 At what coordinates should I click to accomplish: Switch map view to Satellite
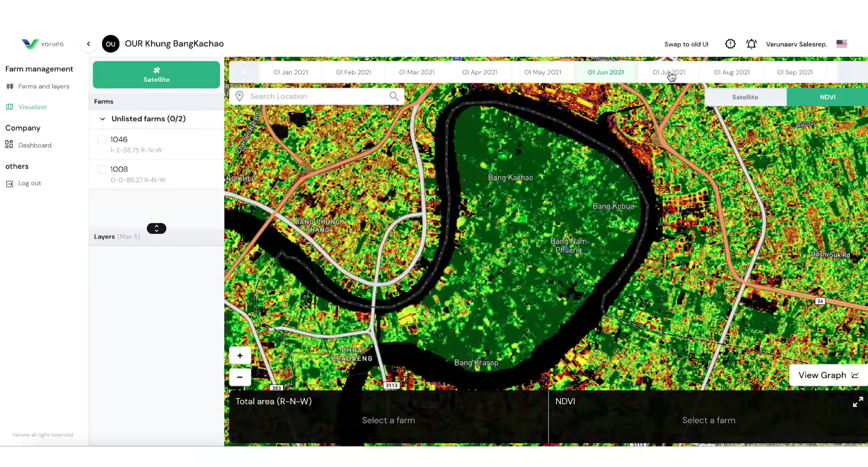[x=745, y=97]
